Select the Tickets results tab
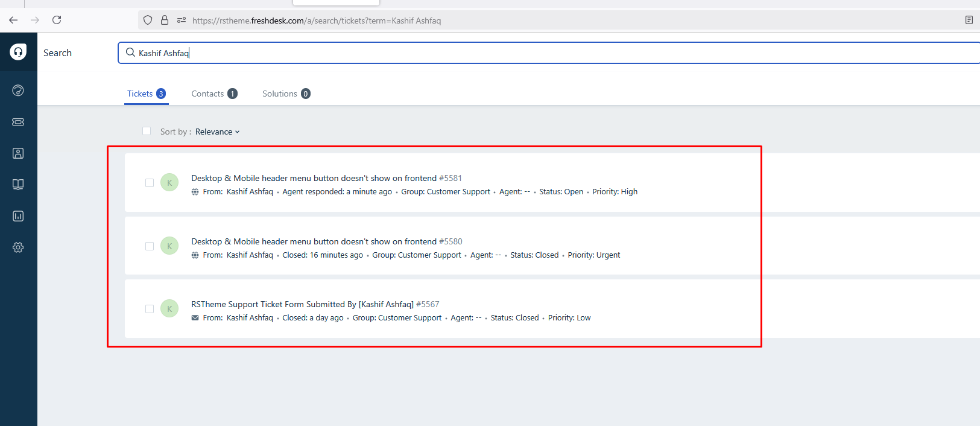Viewport: 980px width, 426px height. coord(146,94)
